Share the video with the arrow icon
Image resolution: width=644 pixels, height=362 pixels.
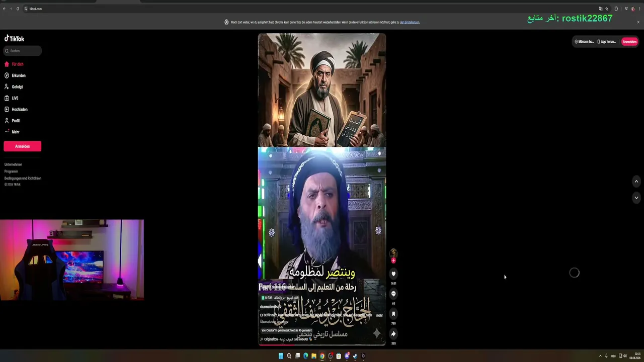(x=393, y=334)
